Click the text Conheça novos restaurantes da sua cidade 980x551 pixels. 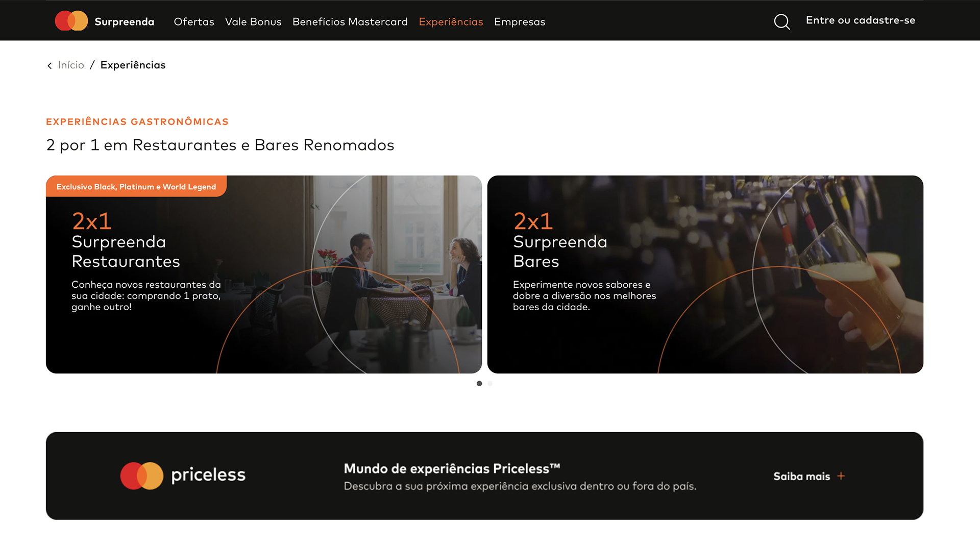146,296
